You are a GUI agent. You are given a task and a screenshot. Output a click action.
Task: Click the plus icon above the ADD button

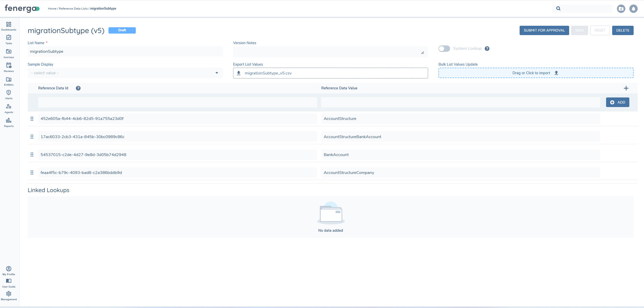tap(626, 88)
